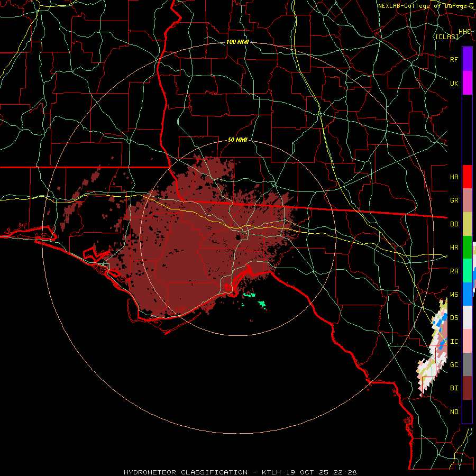
Task: Pick the dark green HR legend swatch
Action: 467,248
